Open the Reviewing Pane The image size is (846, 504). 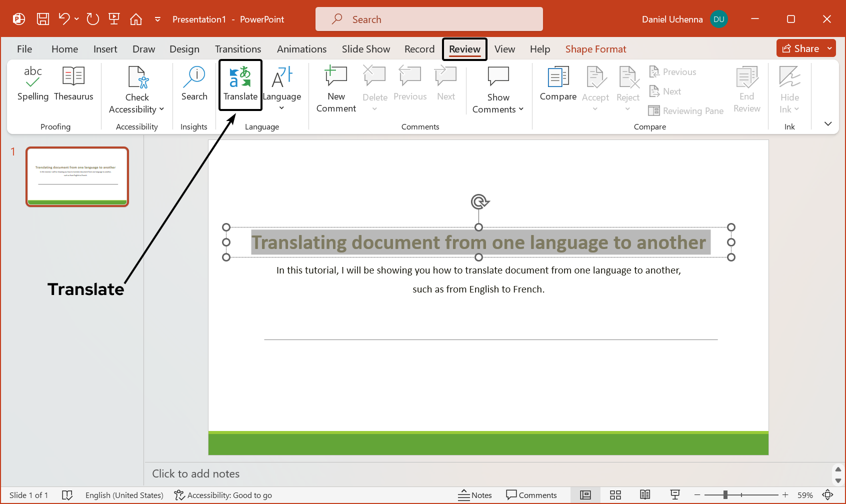685,110
